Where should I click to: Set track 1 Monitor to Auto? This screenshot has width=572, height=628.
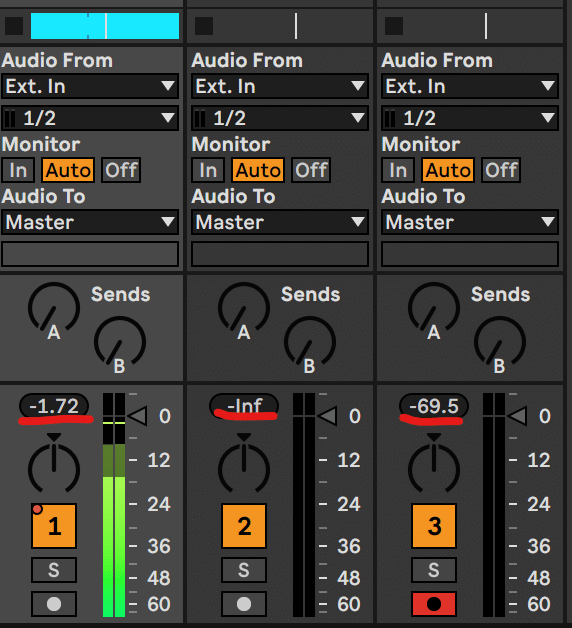pyautogui.click(x=68, y=170)
